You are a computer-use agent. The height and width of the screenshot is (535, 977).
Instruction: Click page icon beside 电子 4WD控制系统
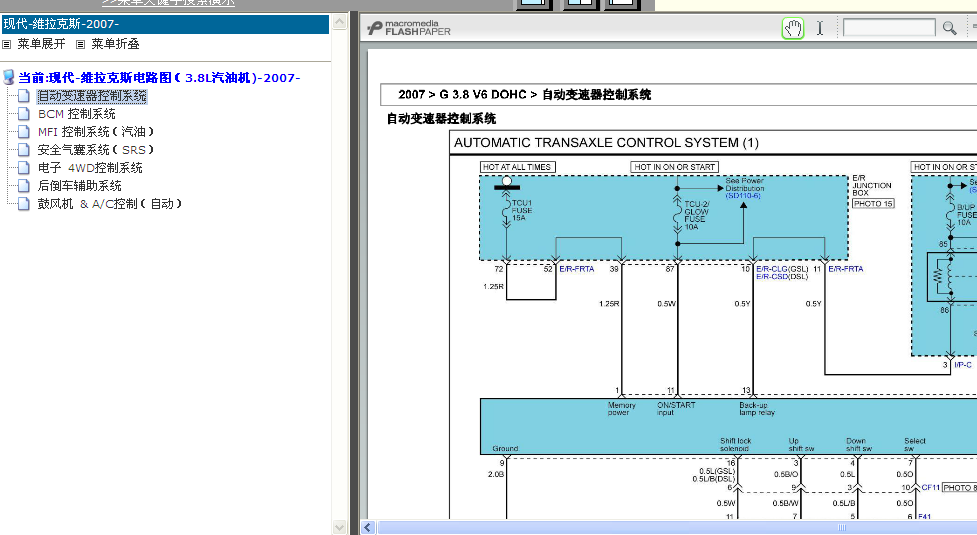[x=24, y=168]
